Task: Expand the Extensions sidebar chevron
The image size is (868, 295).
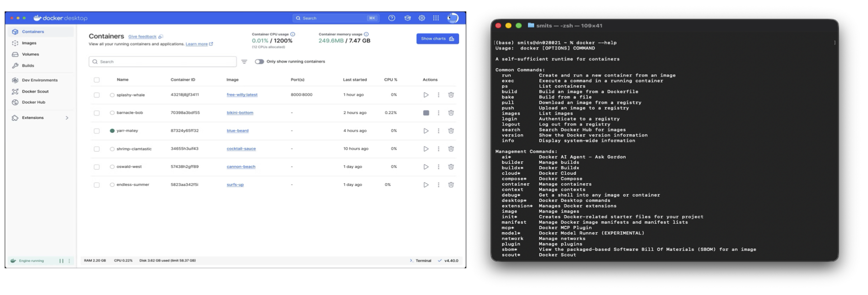Action: click(x=67, y=118)
